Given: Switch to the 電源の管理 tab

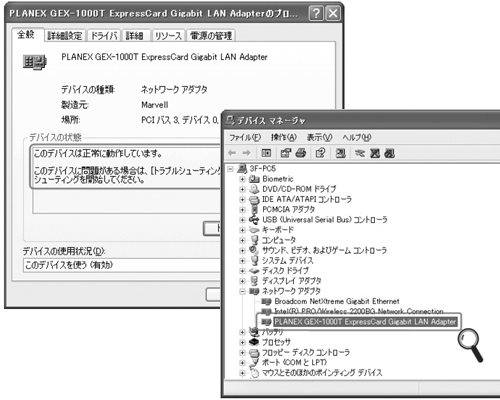Looking at the screenshot, I should (211, 36).
